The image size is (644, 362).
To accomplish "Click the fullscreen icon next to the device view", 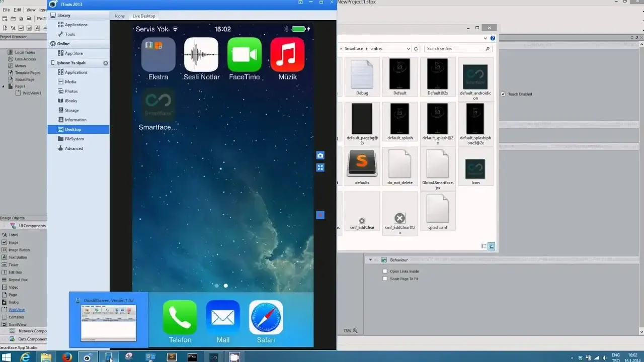I will 320,167.
